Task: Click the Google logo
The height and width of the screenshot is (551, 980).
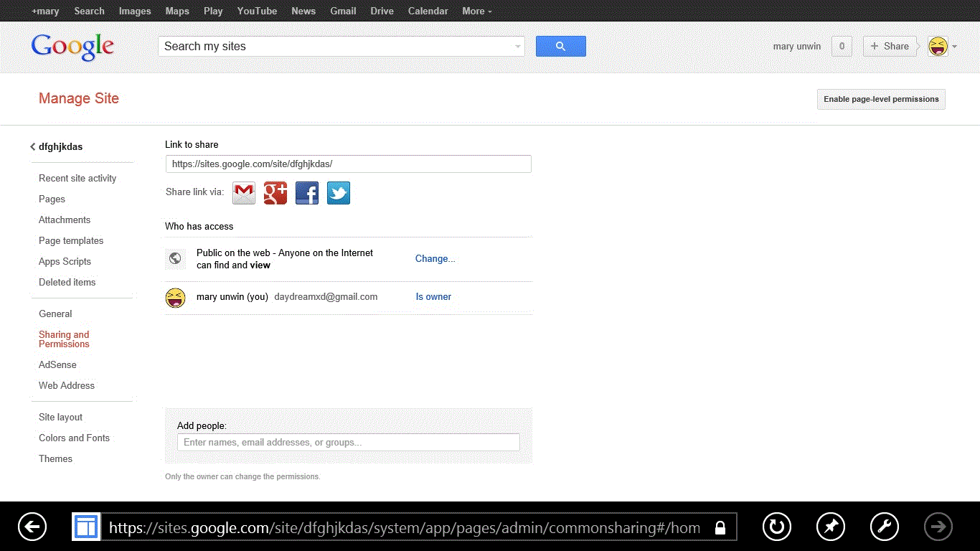Action: 72,47
